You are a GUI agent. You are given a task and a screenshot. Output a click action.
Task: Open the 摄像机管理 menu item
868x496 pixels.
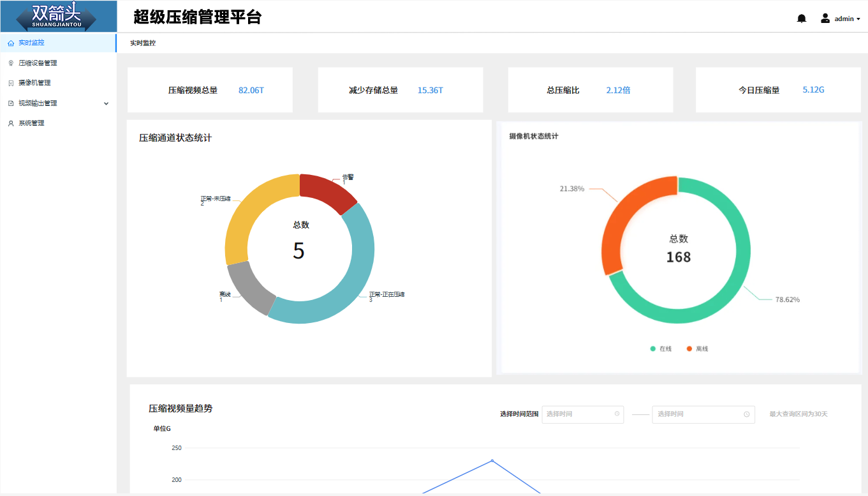point(58,83)
